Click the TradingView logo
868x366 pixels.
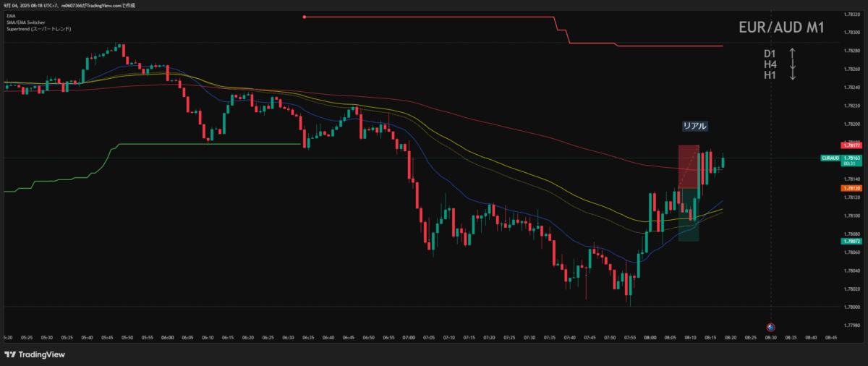34,354
